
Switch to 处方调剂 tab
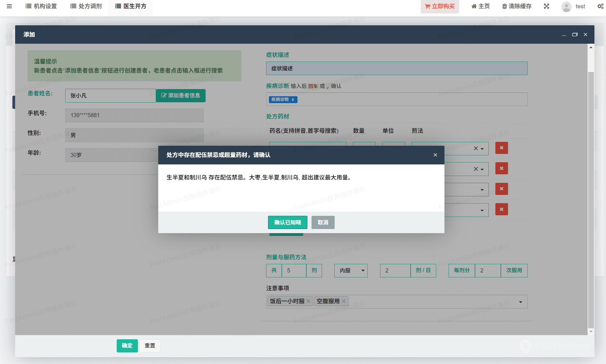86,6
